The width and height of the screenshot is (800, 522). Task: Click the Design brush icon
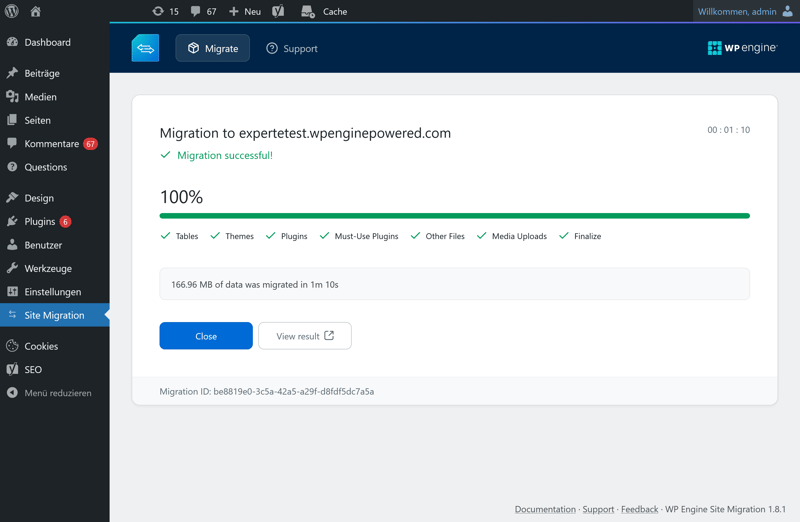click(x=12, y=198)
